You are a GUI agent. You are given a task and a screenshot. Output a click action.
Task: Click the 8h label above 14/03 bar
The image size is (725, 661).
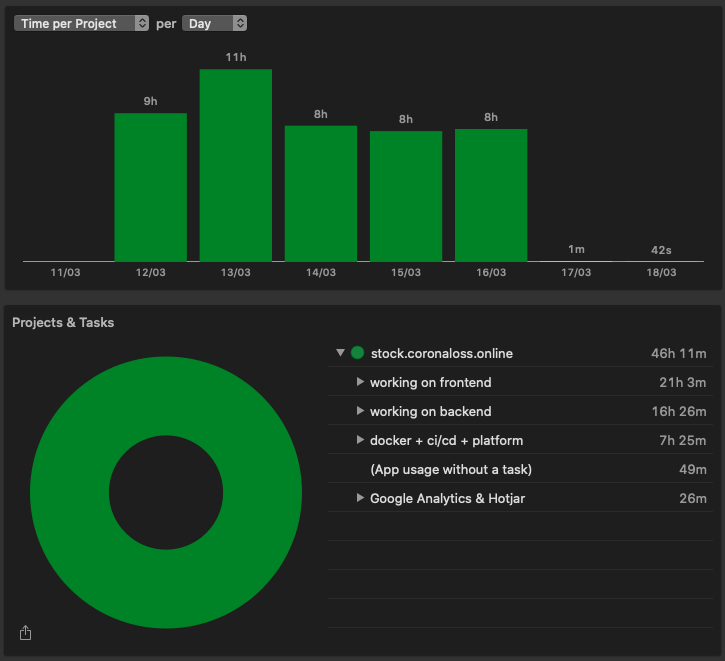(321, 114)
